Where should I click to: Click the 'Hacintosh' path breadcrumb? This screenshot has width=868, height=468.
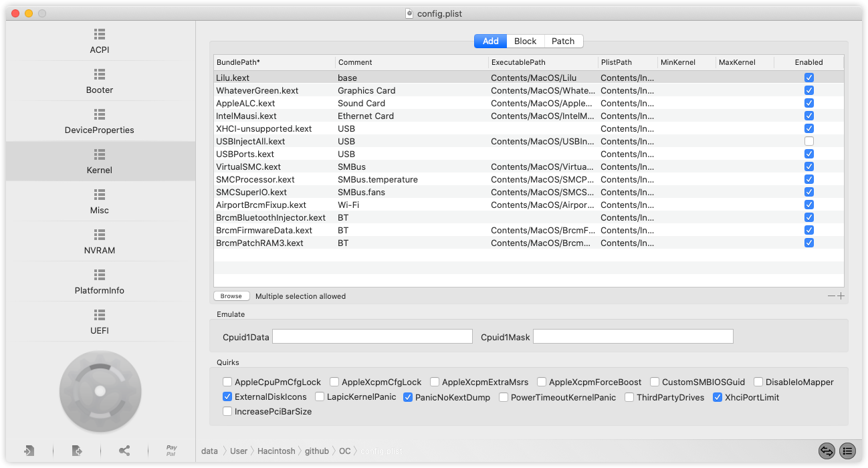point(276,451)
